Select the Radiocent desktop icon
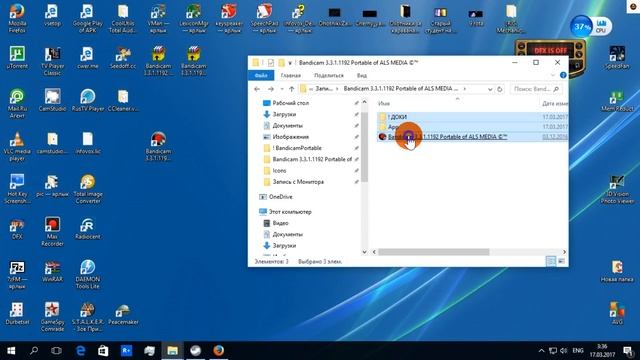Image resolution: width=640 pixels, height=360 pixels. [88, 228]
